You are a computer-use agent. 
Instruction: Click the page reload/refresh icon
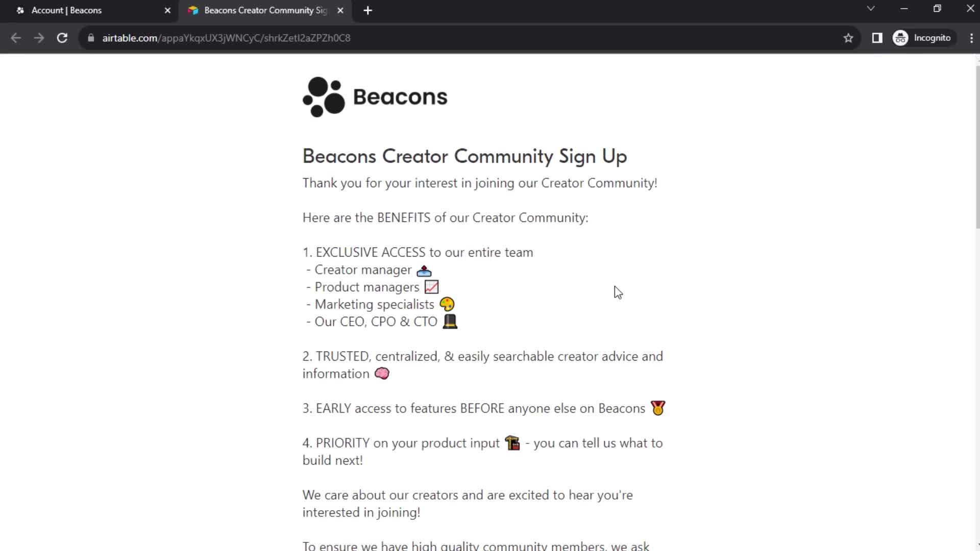pyautogui.click(x=62, y=38)
